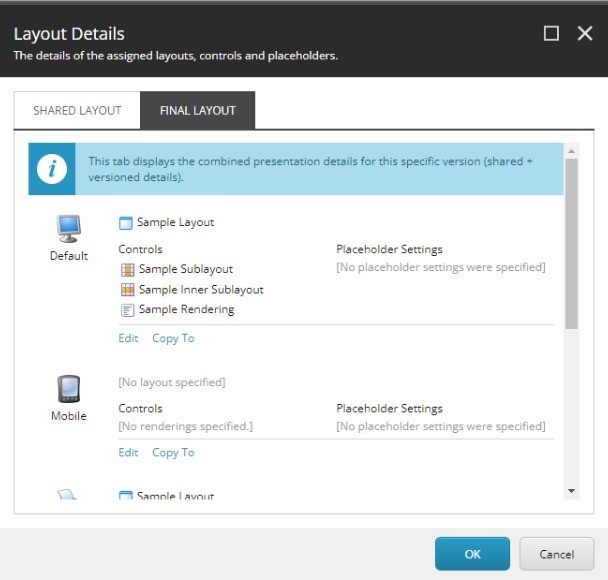This screenshot has width=608, height=580.
Task: Click Controls heading under Mobile device
Action: [140, 409]
